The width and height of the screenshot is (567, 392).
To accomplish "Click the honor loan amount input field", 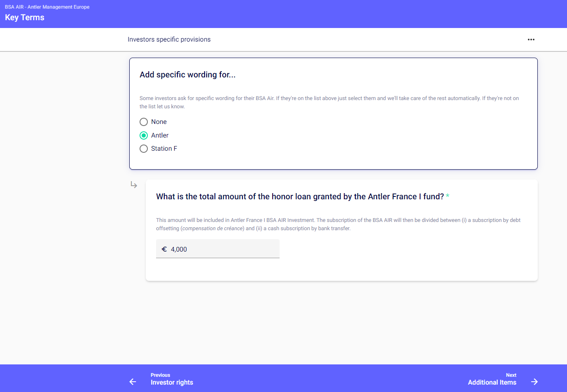I will [x=222, y=249].
